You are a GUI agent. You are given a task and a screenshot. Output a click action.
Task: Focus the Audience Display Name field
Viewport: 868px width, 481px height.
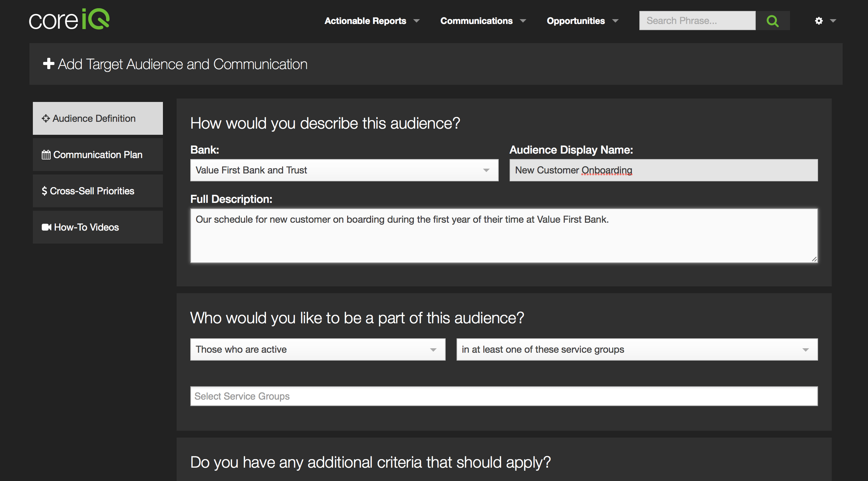coord(663,170)
